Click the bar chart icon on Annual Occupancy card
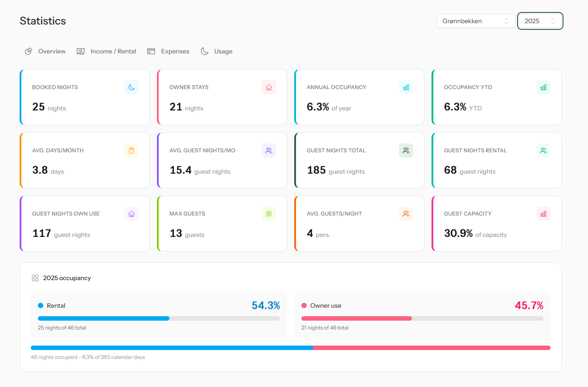Viewport: 588px width, 387px height. (406, 87)
